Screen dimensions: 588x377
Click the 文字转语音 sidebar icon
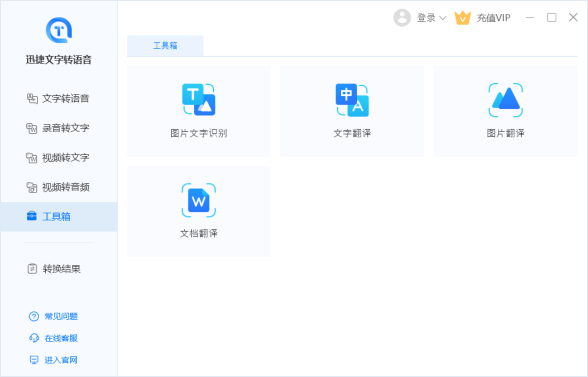click(32, 99)
